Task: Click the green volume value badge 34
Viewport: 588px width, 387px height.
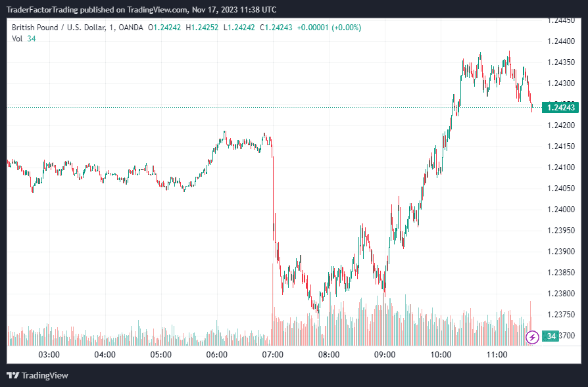Action: (x=552, y=336)
